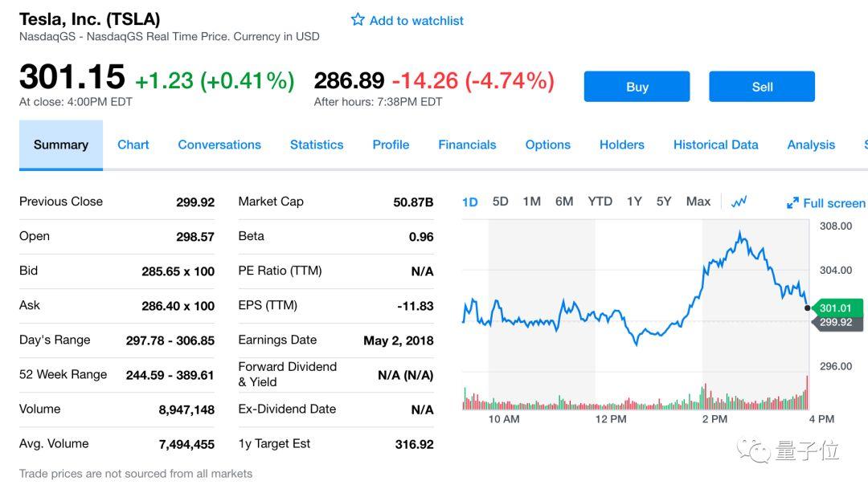
Task: Open the Chart tab
Action: click(x=133, y=145)
